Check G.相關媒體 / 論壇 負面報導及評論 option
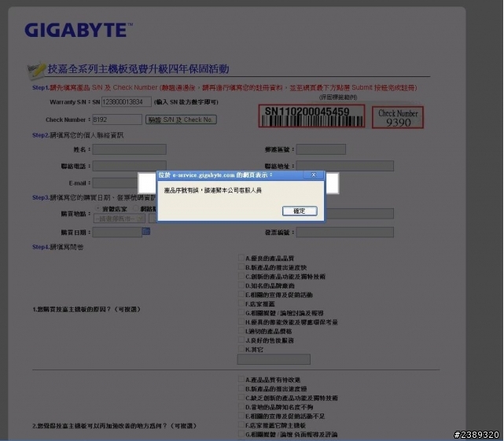This screenshot has width=504, height=441. click(x=241, y=434)
